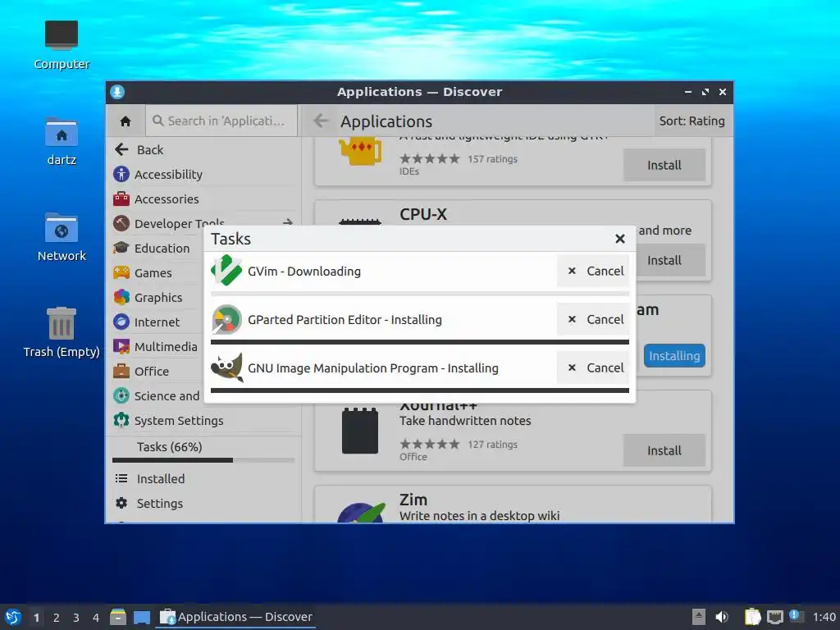Click the Science and Math category icon
Image resolution: width=840 pixels, height=630 pixels.
[x=121, y=395]
